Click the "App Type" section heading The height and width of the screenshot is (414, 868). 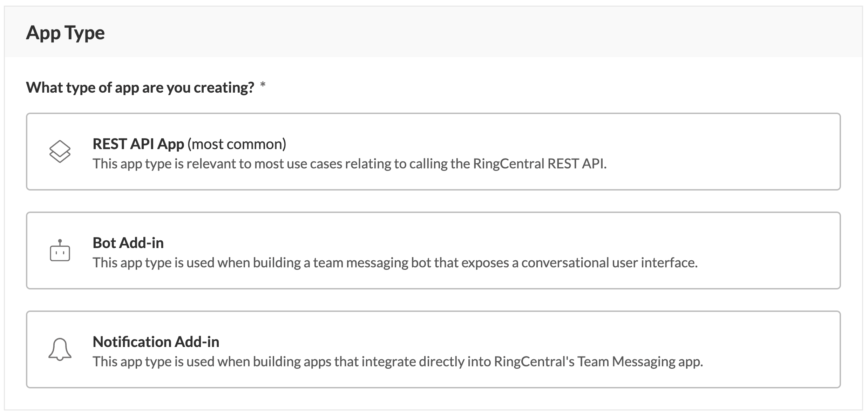[x=65, y=33]
